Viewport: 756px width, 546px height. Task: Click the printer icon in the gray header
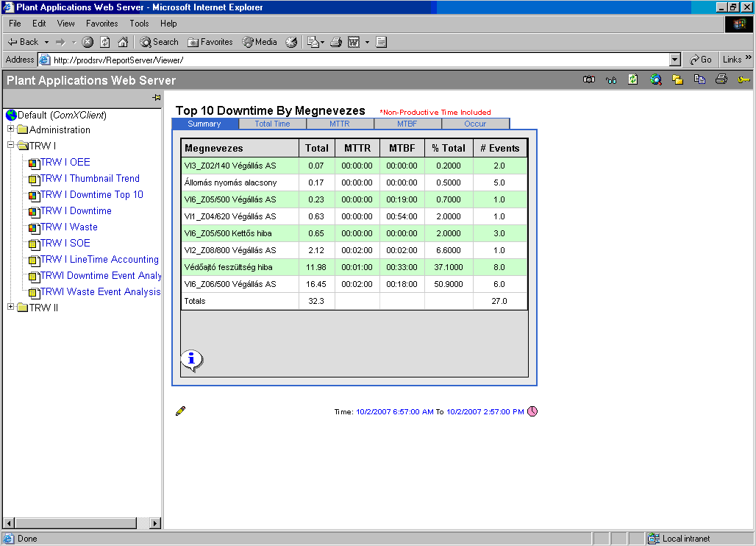[721, 79]
